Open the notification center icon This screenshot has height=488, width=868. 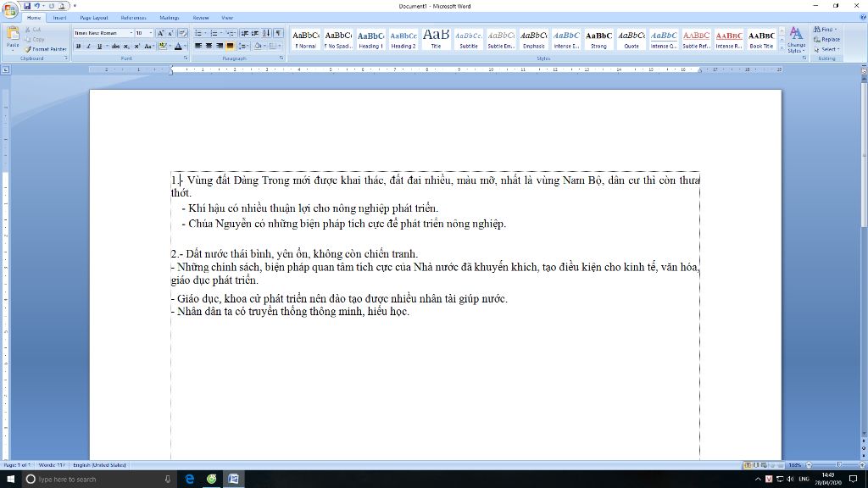coord(854,480)
